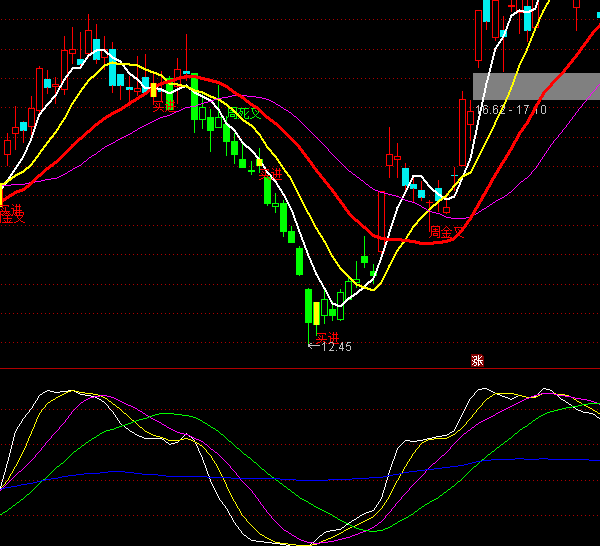
Task: Click the yellow candlestick at the chart bottom
Action: 317,312
